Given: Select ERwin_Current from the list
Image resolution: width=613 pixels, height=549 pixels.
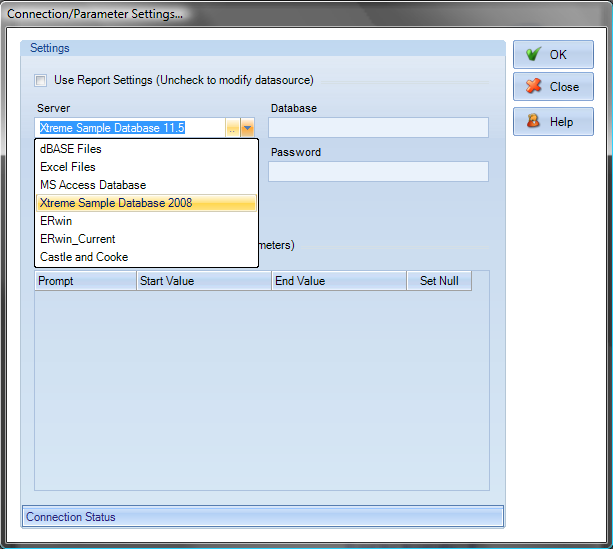Looking at the screenshot, I should pos(146,239).
